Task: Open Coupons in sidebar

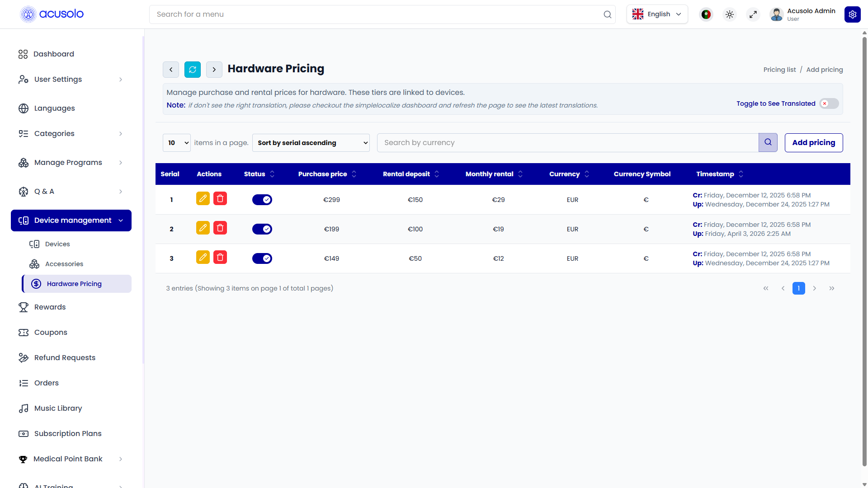Action: (x=71, y=333)
